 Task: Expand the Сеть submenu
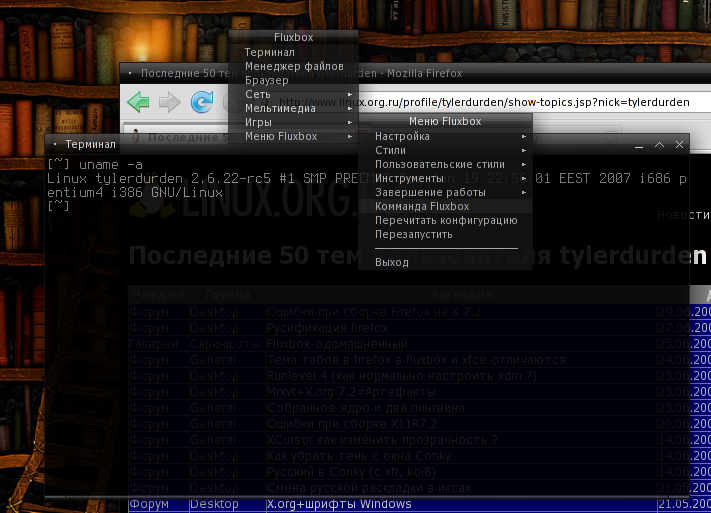(x=293, y=94)
